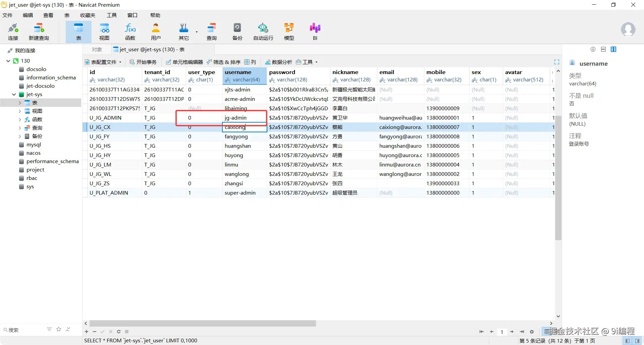Open the 备份 (Backup) toolbar icon
This screenshot has height=345, width=644.
point(237,32)
